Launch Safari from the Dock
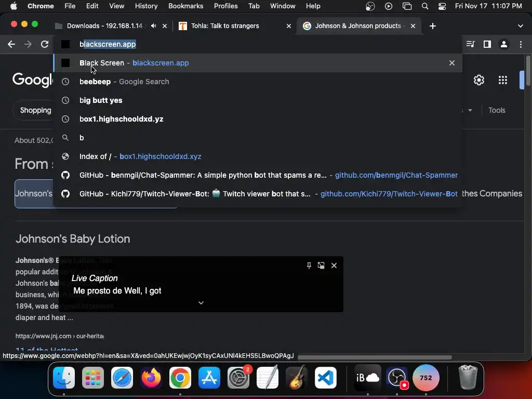This screenshot has height=399, width=532. (x=122, y=378)
